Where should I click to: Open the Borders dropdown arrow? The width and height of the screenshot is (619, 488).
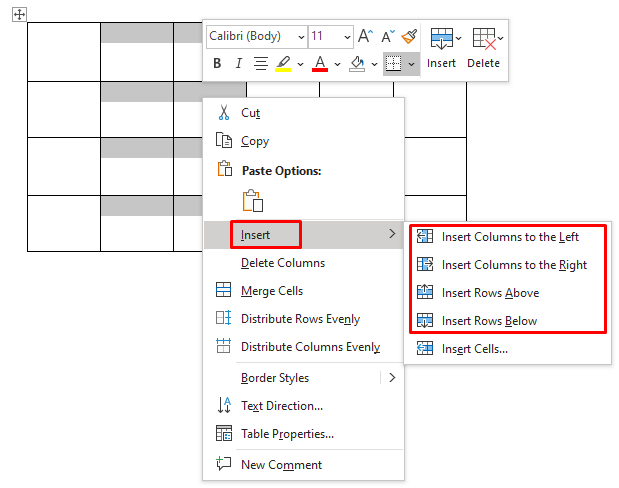pyautogui.click(x=410, y=64)
